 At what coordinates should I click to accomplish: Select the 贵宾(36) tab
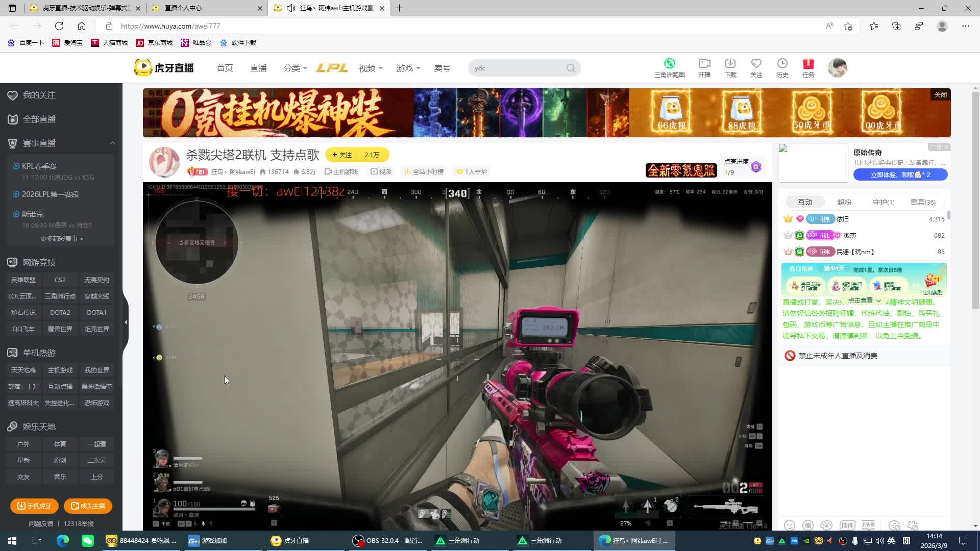(x=922, y=202)
